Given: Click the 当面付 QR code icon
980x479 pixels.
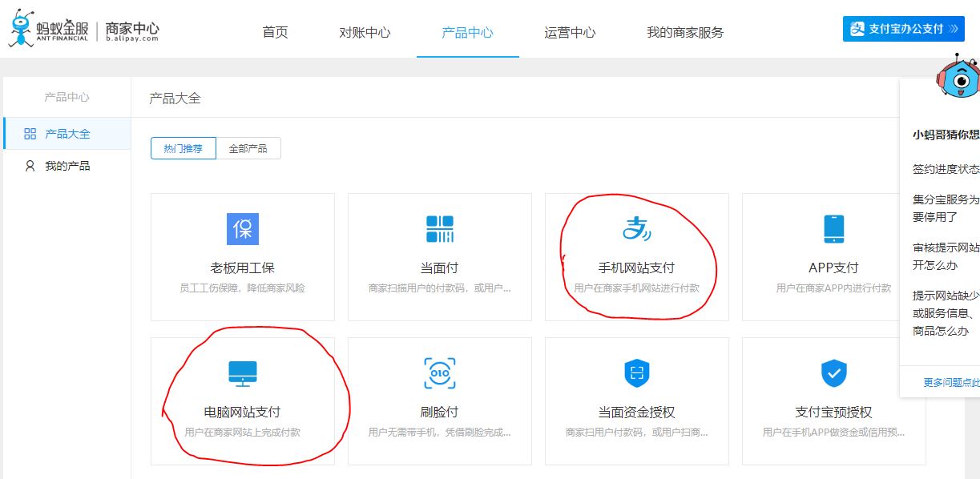Looking at the screenshot, I should point(439,229).
